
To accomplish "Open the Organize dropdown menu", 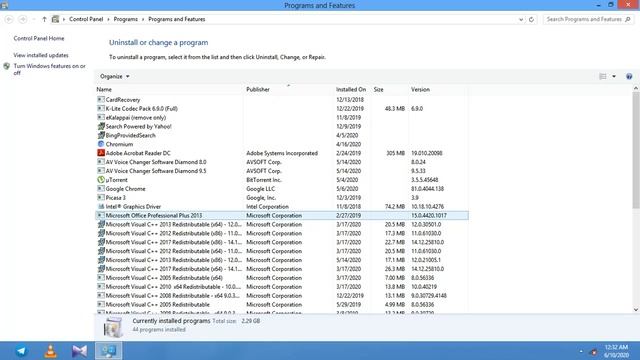I will click(x=115, y=76).
